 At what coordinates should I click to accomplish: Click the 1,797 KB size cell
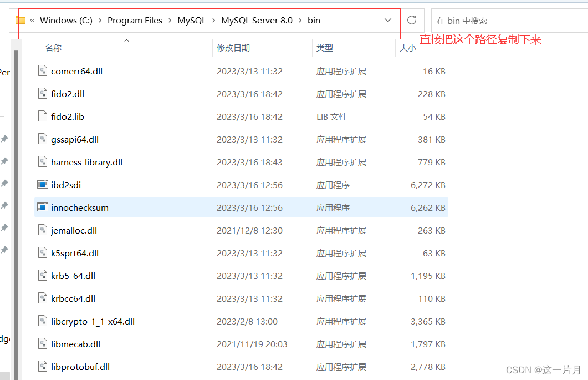(x=428, y=344)
